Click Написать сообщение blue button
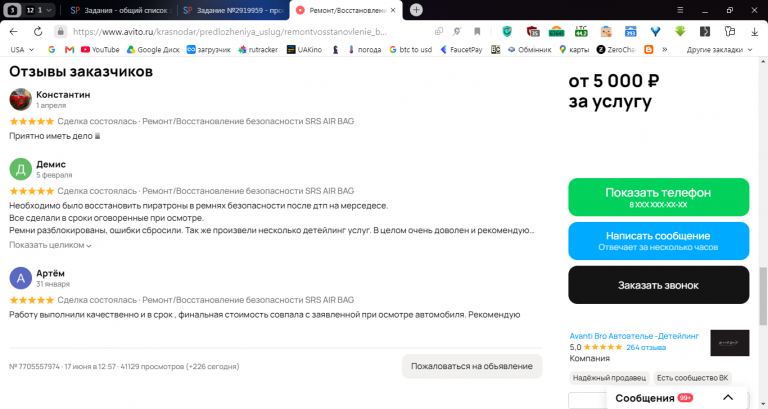The height and width of the screenshot is (409, 768). (658, 241)
